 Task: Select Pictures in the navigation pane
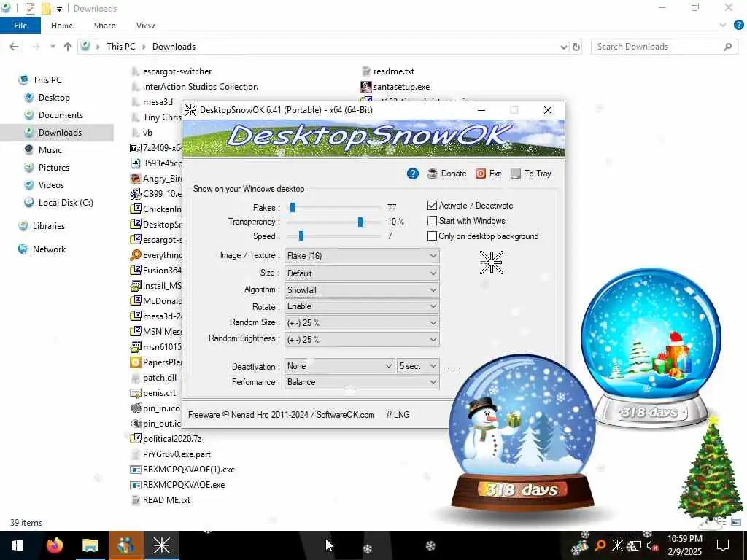pyautogui.click(x=54, y=168)
